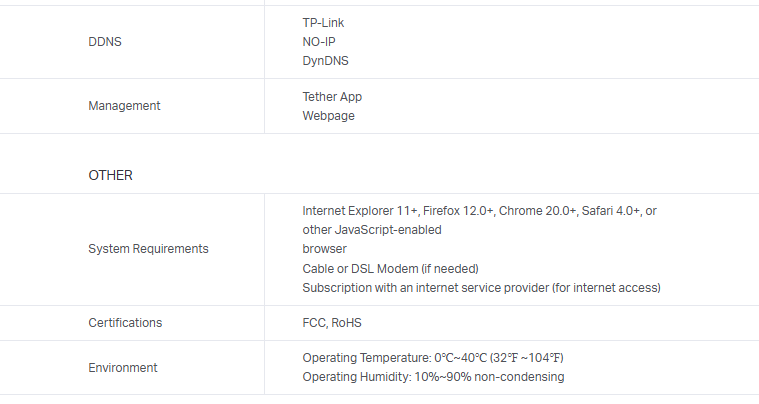Click the System Requirements label
The height and width of the screenshot is (404, 759).
point(148,249)
